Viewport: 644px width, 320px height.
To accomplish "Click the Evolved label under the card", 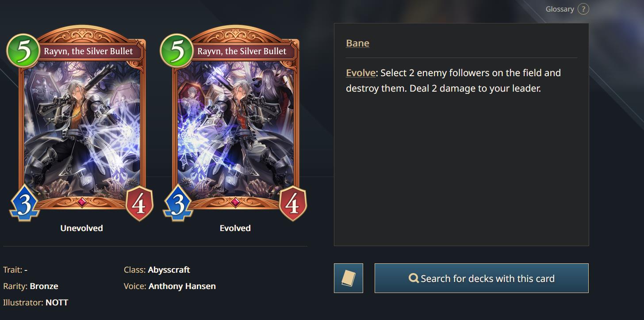I will click(235, 228).
